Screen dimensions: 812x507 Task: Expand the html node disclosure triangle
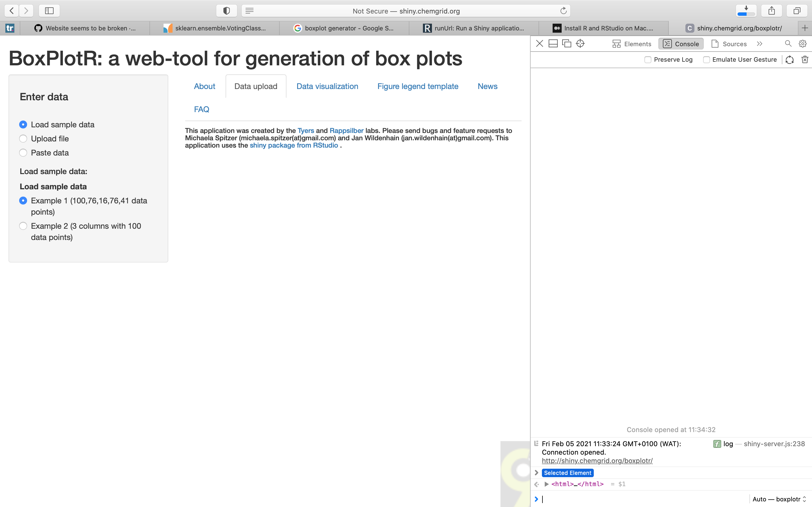pos(547,484)
